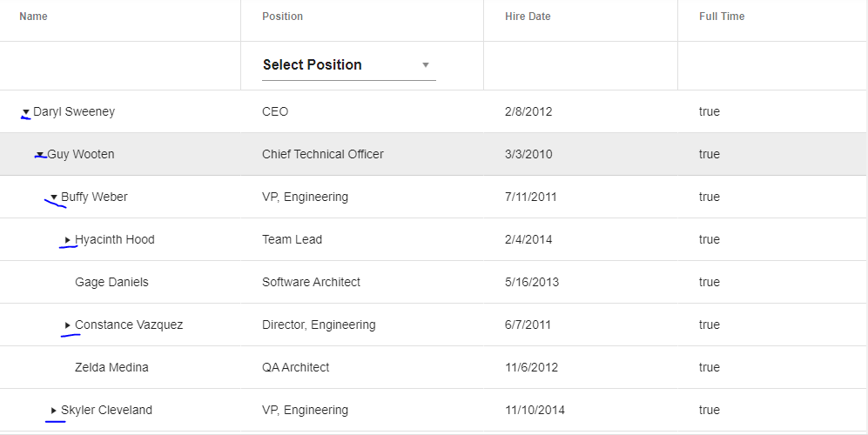Click the CEO position cell

coord(275,112)
